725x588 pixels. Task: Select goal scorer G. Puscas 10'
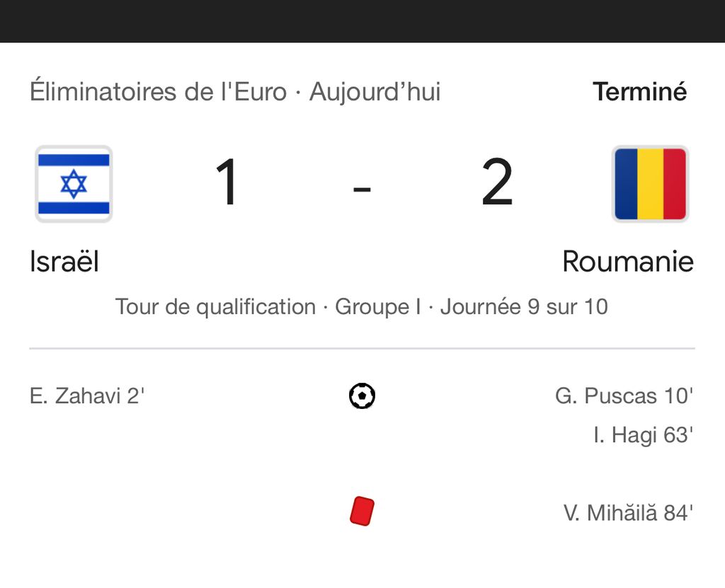[x=623, y=396]
